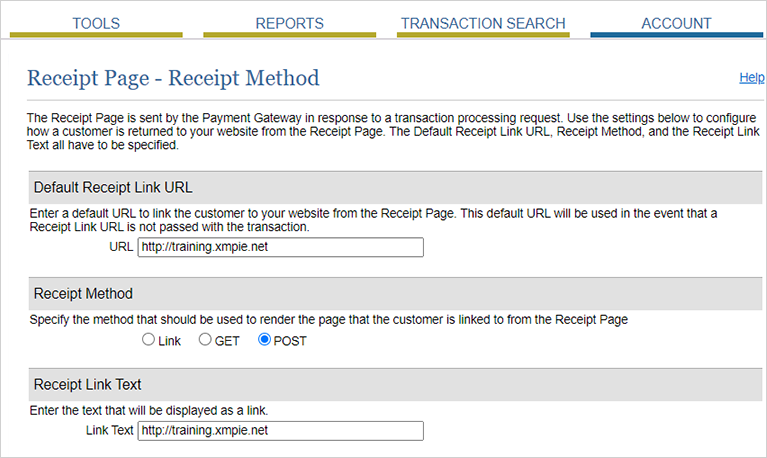This screenshot has width=767, height=458.
Task: Click the Receipt Link Text section header
Action: [x=87, y=385]
